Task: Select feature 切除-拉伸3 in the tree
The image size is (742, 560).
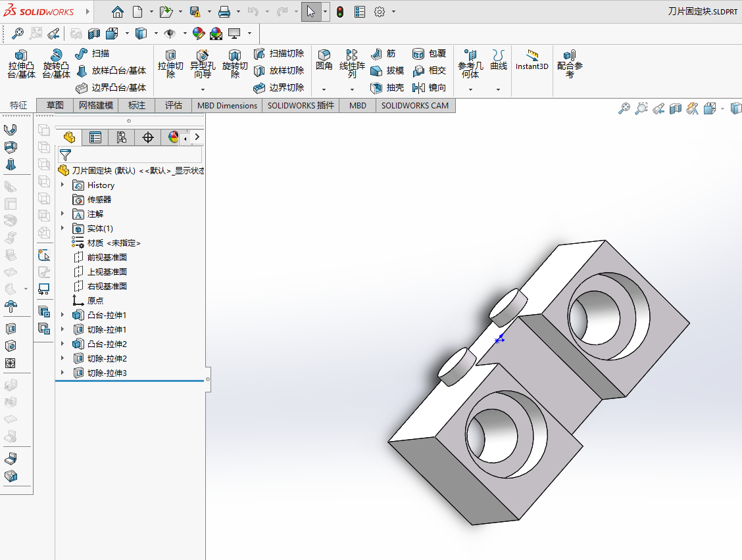Action: coord(100,373)
